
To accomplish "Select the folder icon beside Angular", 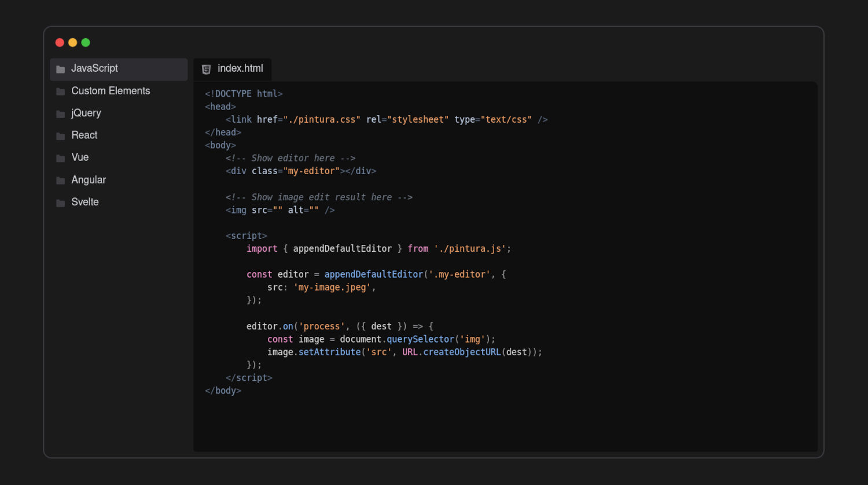I will [60, 181].
